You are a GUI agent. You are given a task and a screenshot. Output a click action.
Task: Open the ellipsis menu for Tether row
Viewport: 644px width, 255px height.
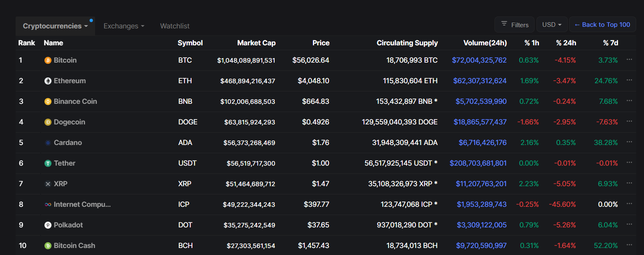coord(629,162)
